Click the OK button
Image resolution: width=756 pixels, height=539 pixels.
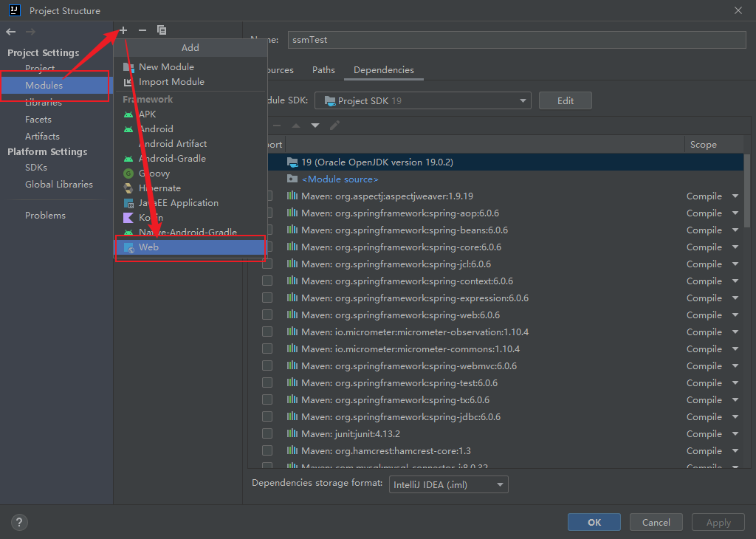pos(594,522)
